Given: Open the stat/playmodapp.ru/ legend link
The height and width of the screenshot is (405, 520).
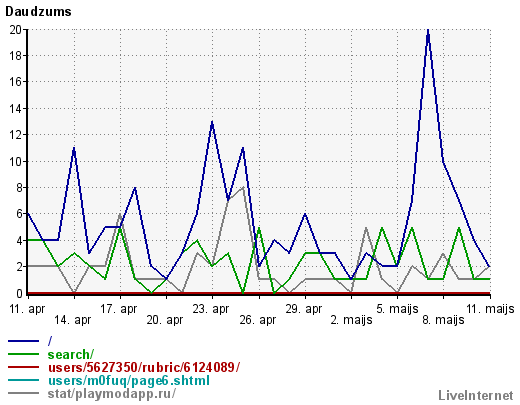Looking at the screenshot, I should point(112,394).
